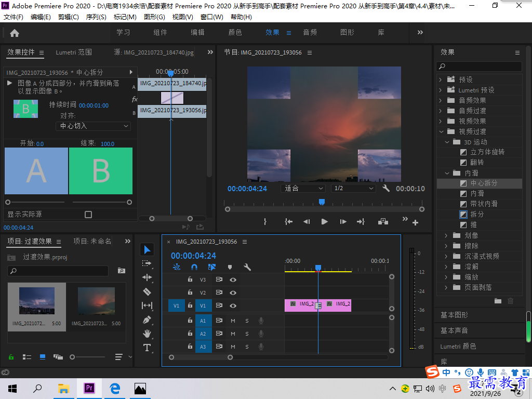Toggle V3 track output eye
This screenshot has height=399, width=532.
point(233,280)
